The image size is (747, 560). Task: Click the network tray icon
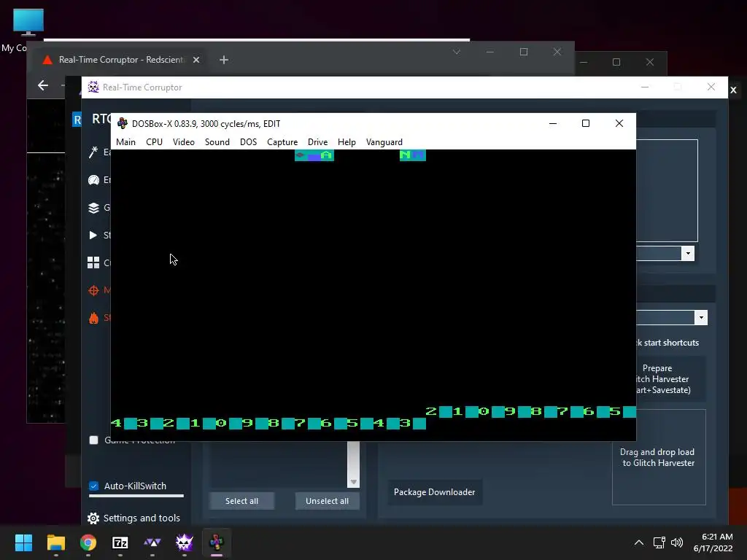[x=659, y=542]
